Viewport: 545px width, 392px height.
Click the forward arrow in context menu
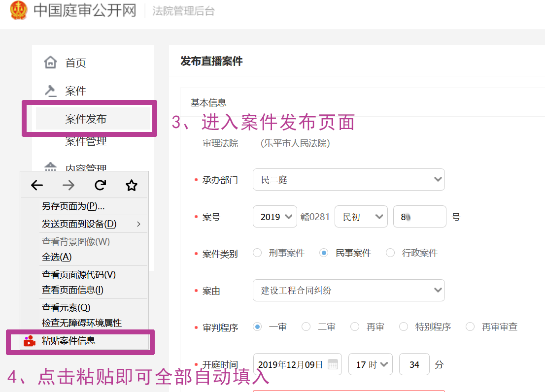pyautogui.click(x=68, y=185)
